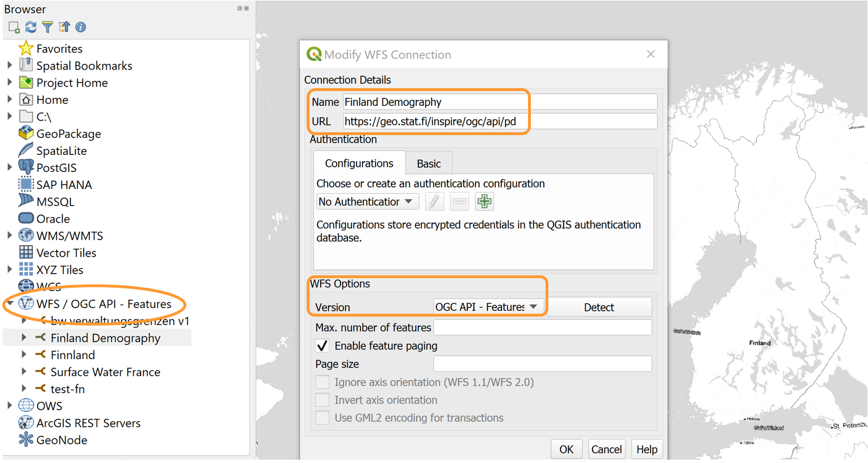This screenshot has height=463, width=868.
Task: Switch to the Configurations tab
Action: 359,164
